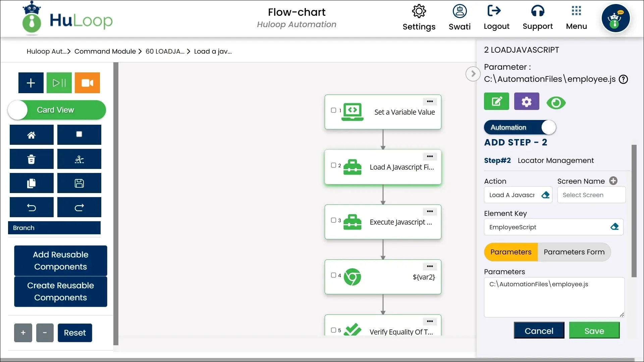Click the undo arrow icon
The width and height of the screenshot is (644, 362).
tap(32, 207)
